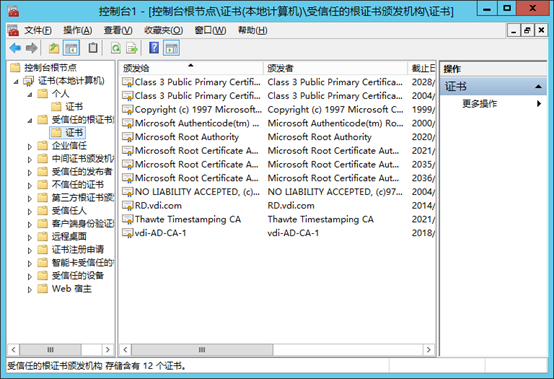The height and width of the screenshot is (379, 554).
Task: Click certificate icon of RD.vdi.com row
Action: (x=127, y=206)
